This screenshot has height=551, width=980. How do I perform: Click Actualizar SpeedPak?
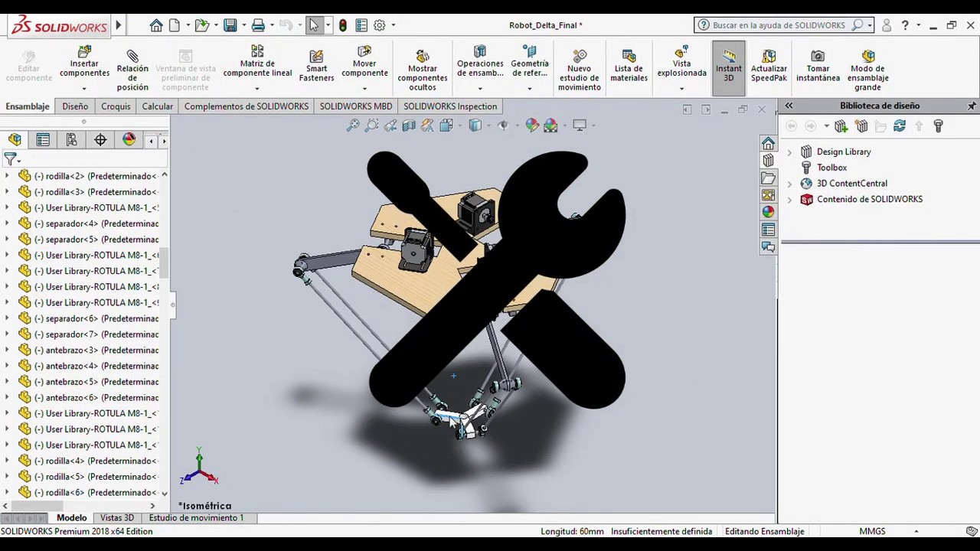[769, 66]
